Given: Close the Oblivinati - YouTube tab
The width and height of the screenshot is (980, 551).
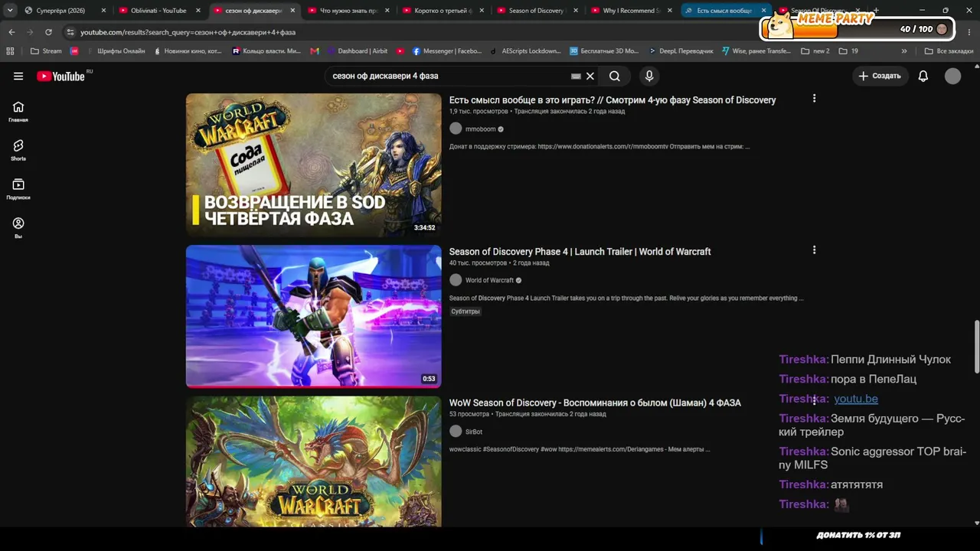Looking at the screenshot, I should [198, 11].
